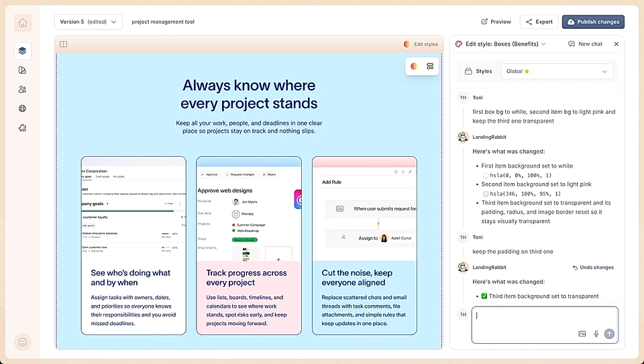644x364 pixels.
Task: Select the layers stack icon in sidebar
Action: tap(23, 50)
